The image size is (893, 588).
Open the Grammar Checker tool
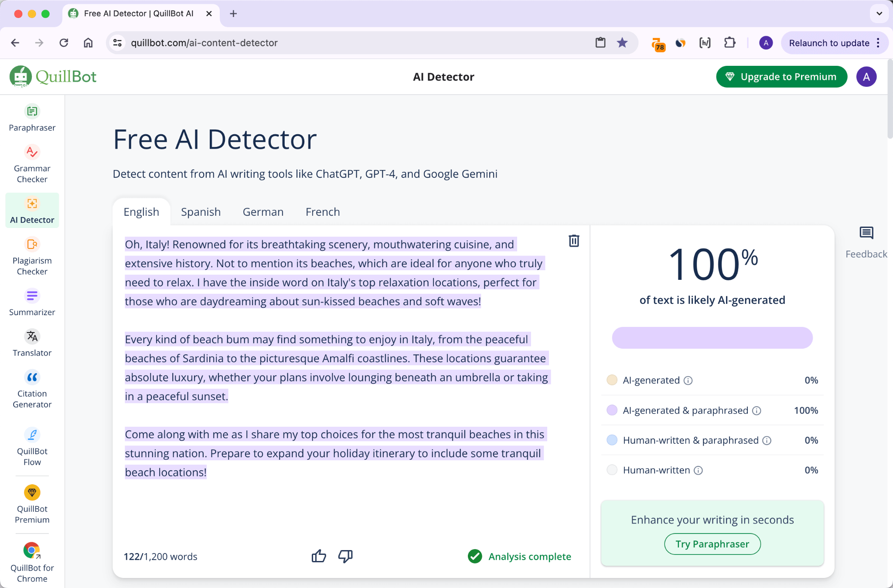pos(32,164)
